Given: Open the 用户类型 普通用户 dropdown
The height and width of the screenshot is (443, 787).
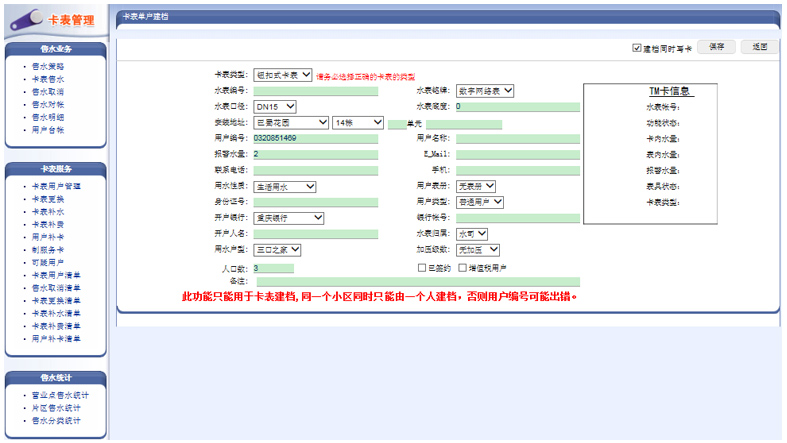Looking at the screenshot, I should 480,202.
